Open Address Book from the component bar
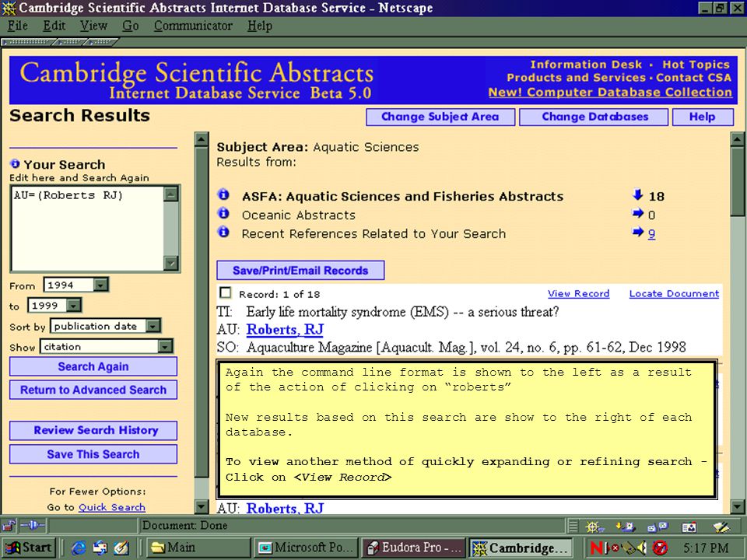 689,527
